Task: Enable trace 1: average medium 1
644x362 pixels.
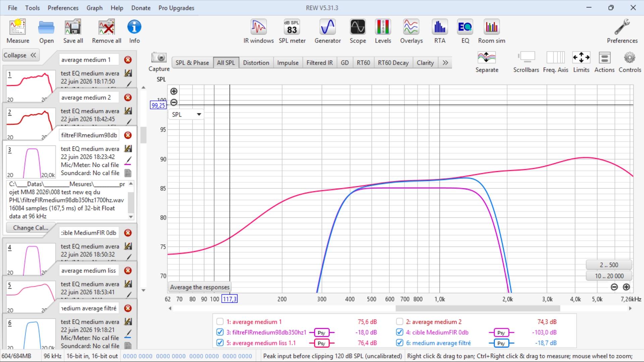Action: click(220, 322)
